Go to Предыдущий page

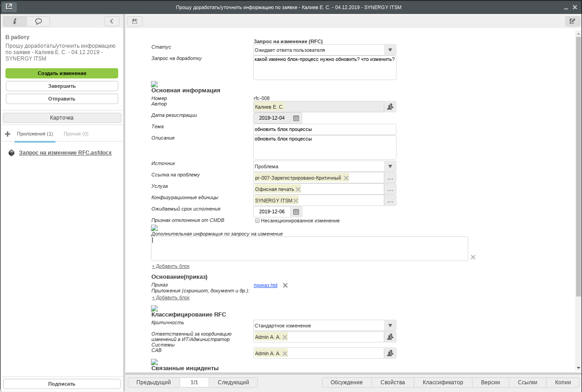[154, 382]
